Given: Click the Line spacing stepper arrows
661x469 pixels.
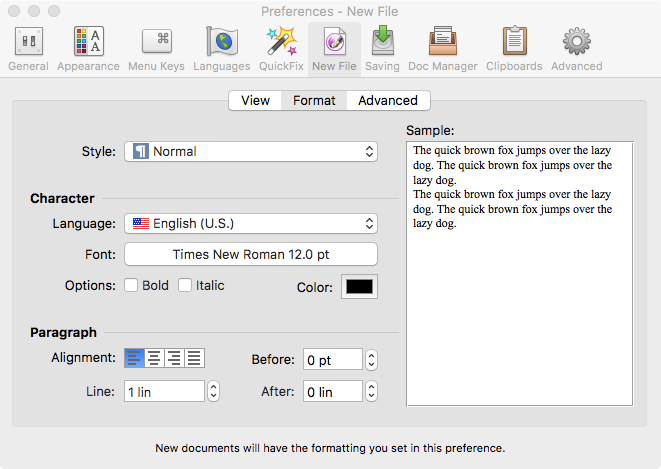Looking at the screenshot, I should pos(213,391).
